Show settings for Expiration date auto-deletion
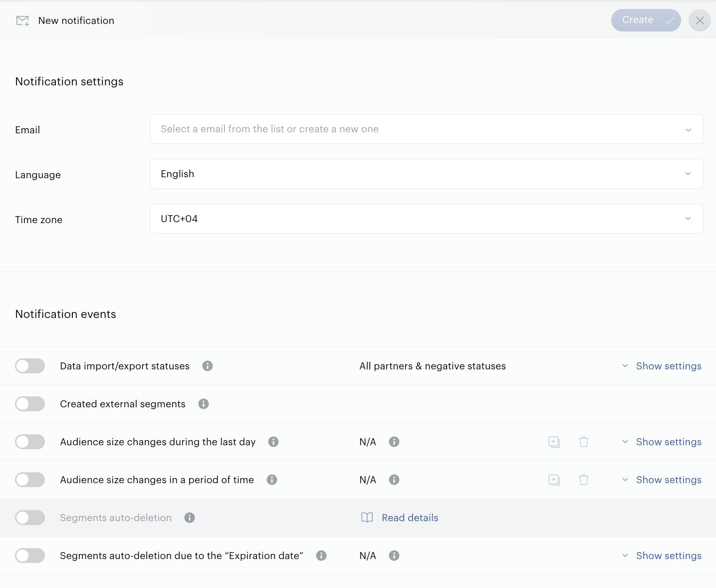This screenshot has width=716, height=588. tap(662, 556)
